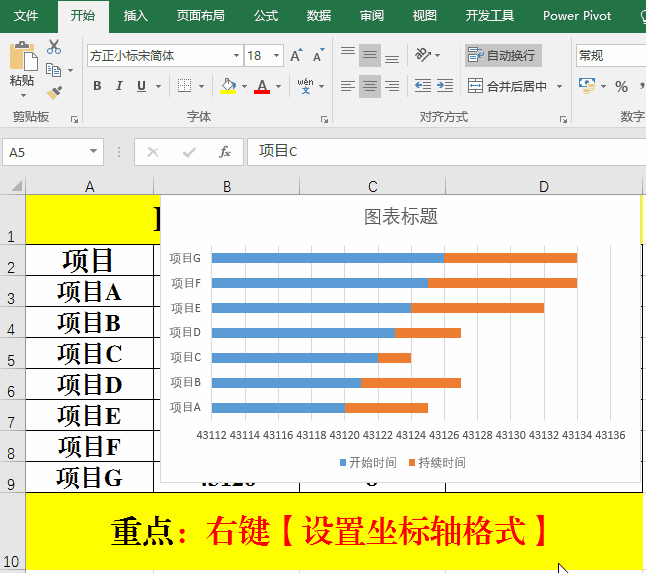Click the decrease indent icon
Screen dimensions: 646x573
pos(422,87)
